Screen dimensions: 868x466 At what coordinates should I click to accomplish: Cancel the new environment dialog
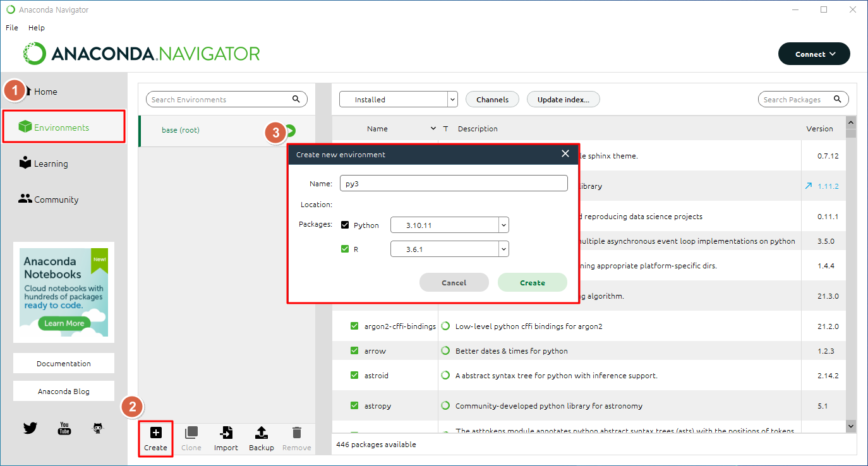coord(454,283)
